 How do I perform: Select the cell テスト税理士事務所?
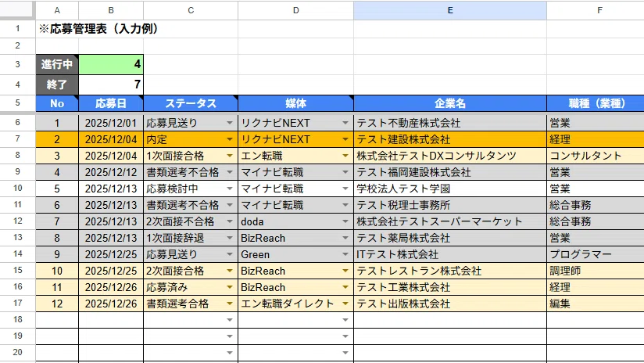coord(450,205)
